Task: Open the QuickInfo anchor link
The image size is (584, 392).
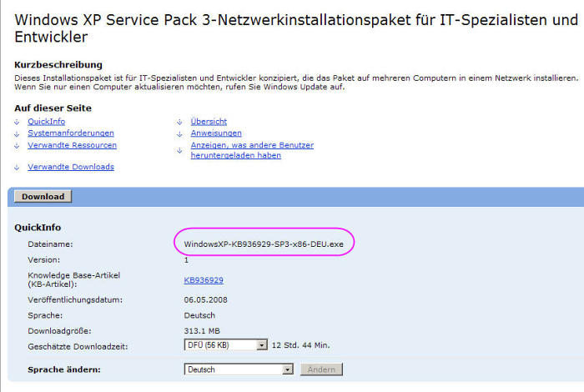Action: (x=46, y=122)
